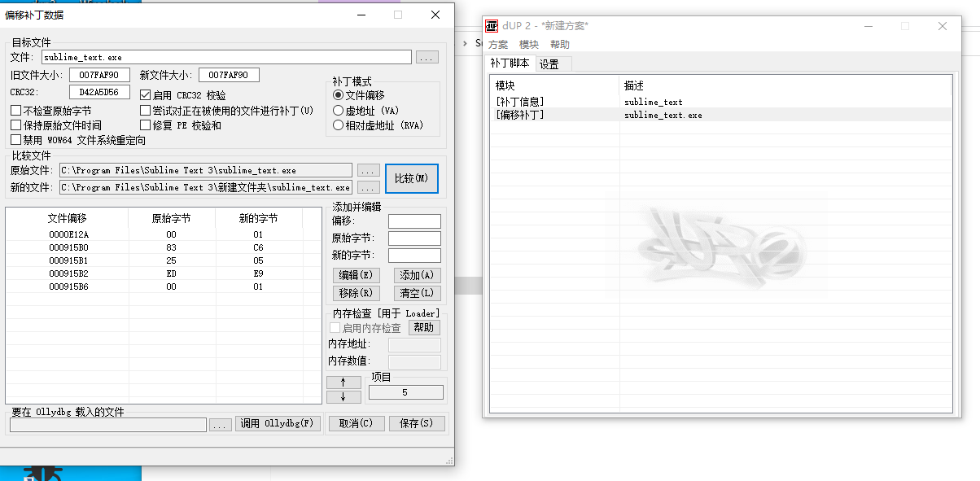Viewport: 980px width, 481px height.
Task: Move selected entry up with arrow button
Action: [343, 382]
